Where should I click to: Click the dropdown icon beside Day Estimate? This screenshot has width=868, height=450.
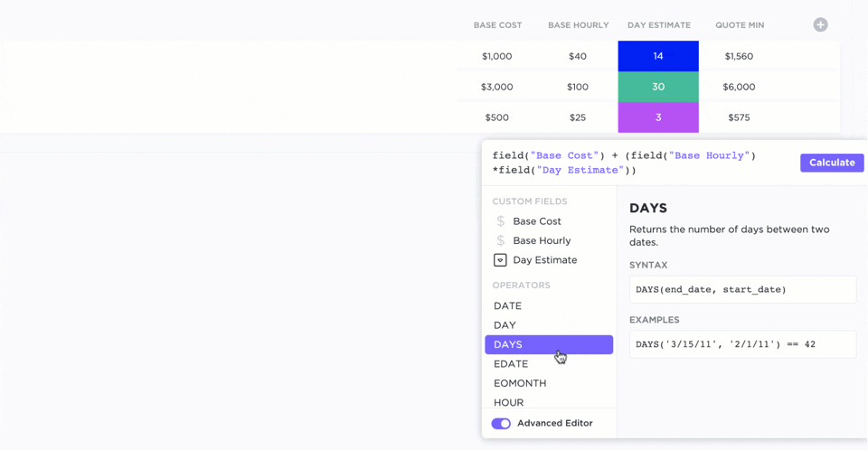click(500, 260)
